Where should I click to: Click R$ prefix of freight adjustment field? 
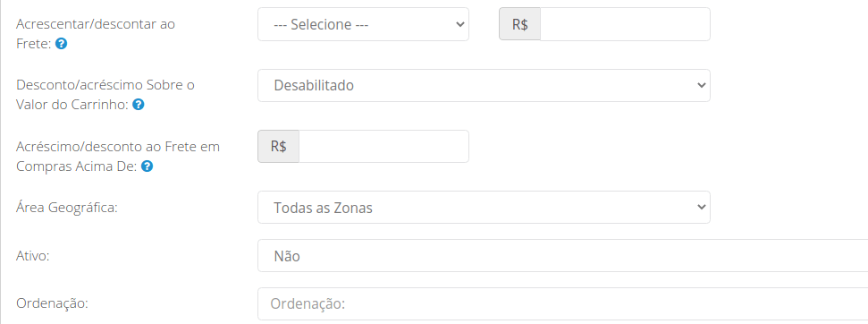(x=519, y=24)
